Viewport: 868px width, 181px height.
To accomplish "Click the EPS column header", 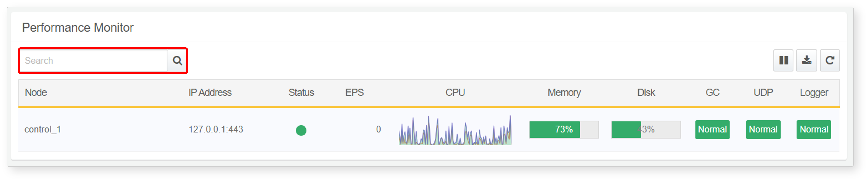I will pos(354,93).
